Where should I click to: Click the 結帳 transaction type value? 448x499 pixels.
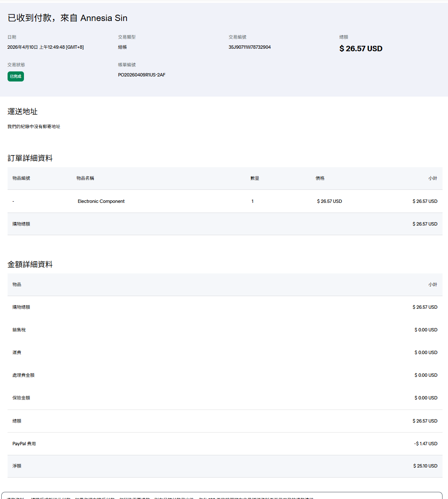122,47
